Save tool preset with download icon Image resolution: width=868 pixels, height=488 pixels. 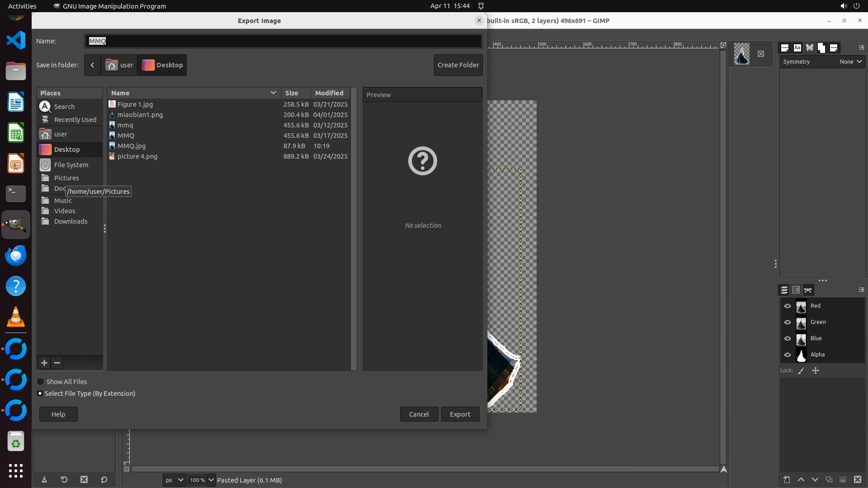click(x=44, y=480)
